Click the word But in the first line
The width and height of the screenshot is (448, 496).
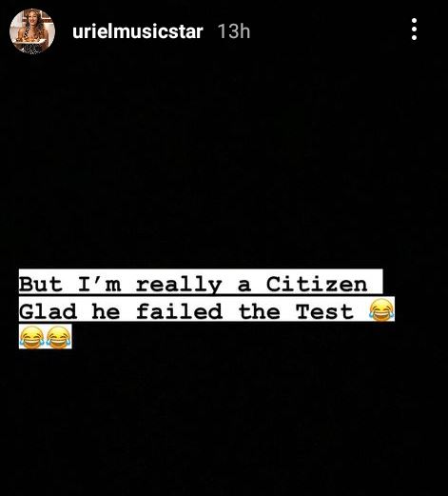click(x=41, y=284)
